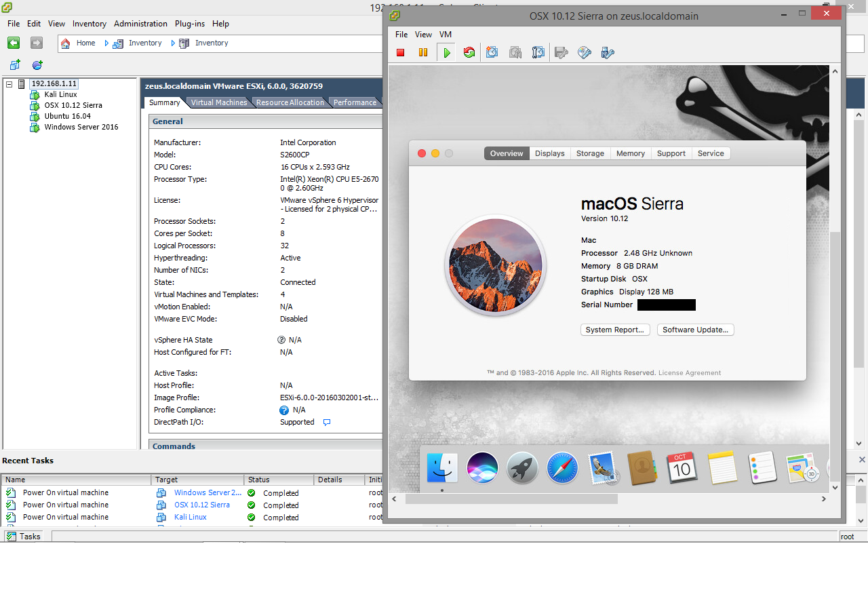Open Launchpad in the macOS dock
The height and width of the screenshot is (601, 868).
click(522, 468)
